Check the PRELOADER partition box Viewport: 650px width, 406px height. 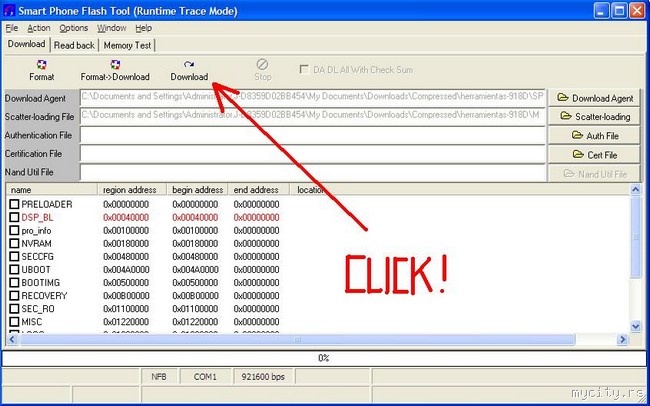click(x=15, y=204)
